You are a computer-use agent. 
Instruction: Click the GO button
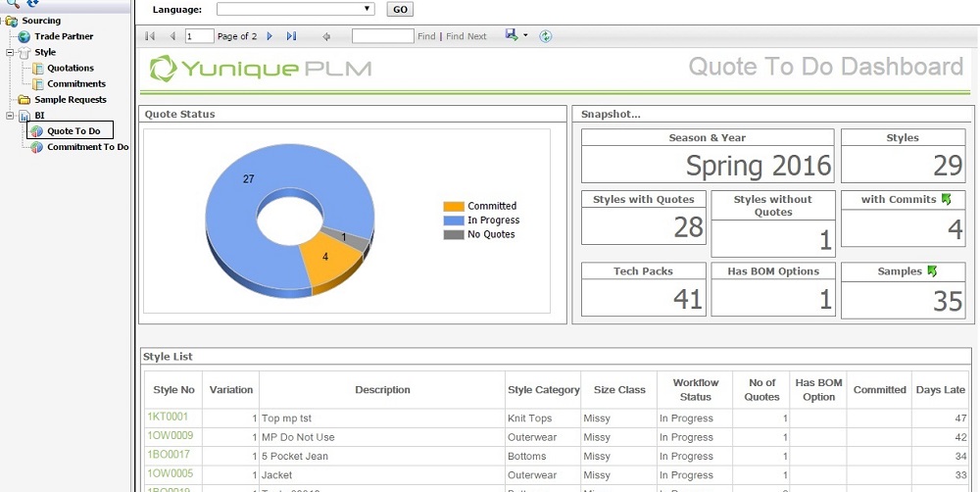coord(400,10)
